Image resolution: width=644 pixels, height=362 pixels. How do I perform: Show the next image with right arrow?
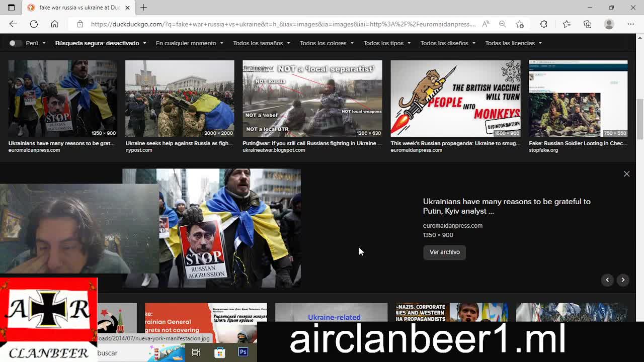[x=623, y=280]
